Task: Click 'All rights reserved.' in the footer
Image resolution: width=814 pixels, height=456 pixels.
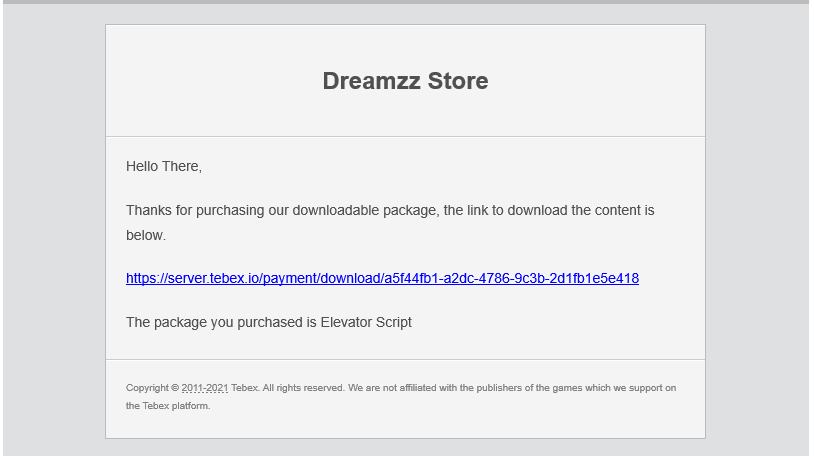Action: 303,388
